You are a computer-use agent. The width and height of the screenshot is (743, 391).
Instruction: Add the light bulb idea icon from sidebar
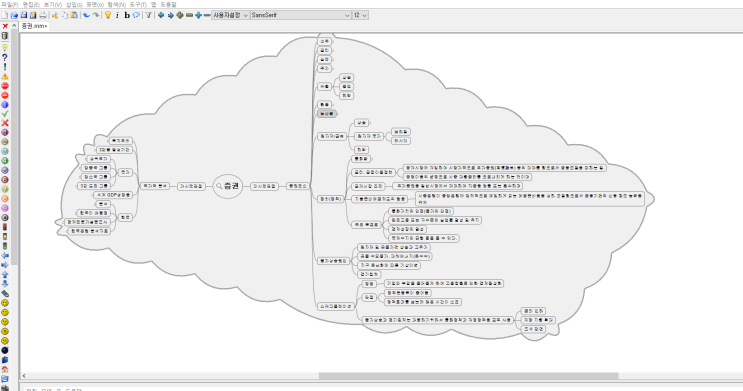[x=5, y=48]
